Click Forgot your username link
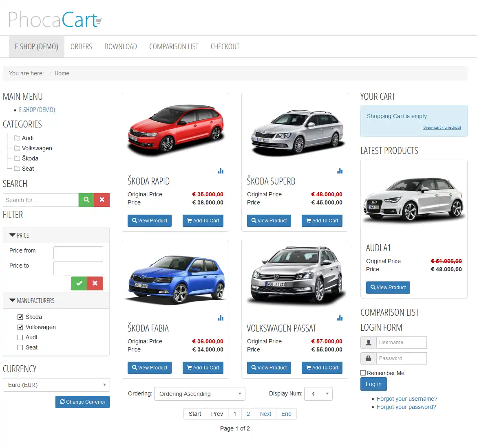 tap(407, 399)
